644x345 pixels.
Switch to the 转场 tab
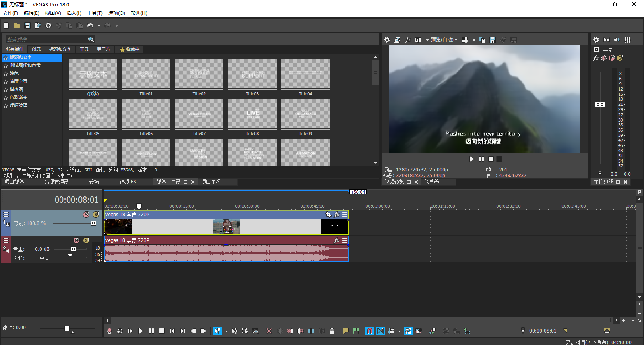pos(94,182)
